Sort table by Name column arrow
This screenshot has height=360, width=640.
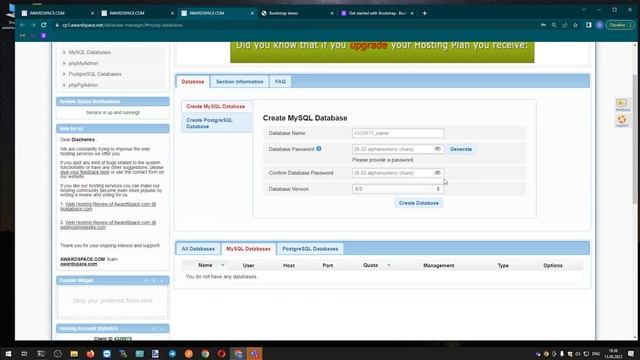[222, 265]
